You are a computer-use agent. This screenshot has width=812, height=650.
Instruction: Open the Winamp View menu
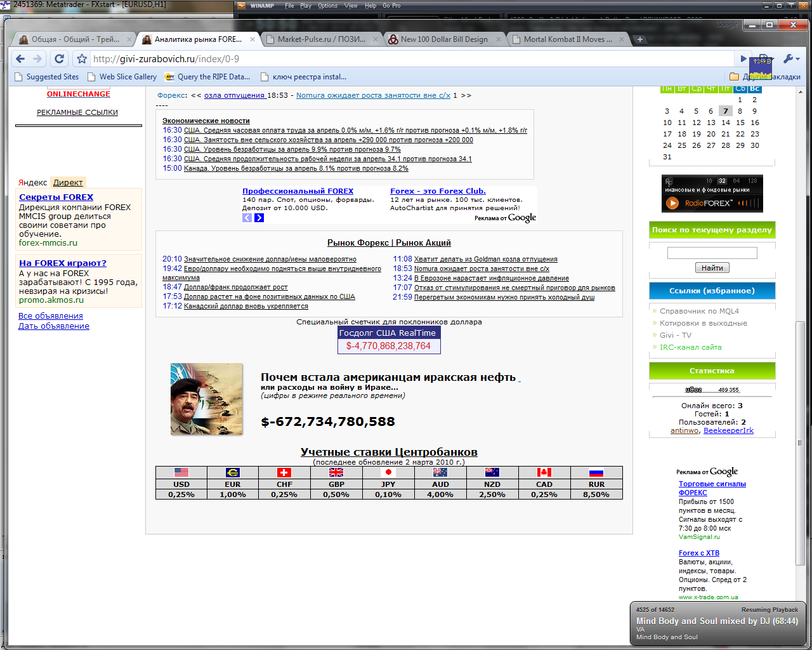(351, 6)
